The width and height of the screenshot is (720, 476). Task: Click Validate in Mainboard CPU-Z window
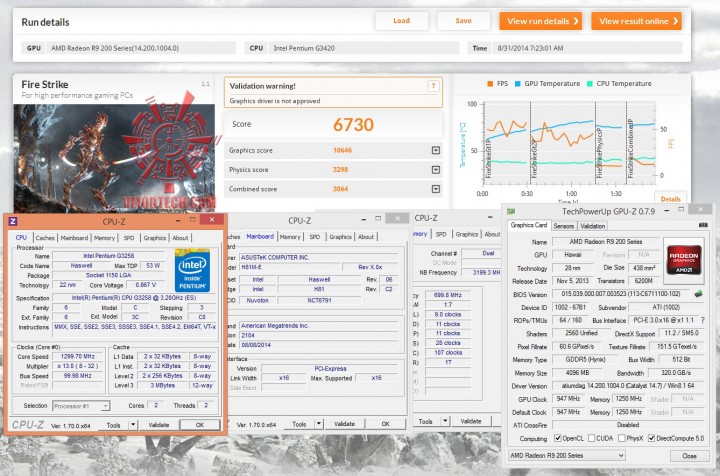click(344, 424)
